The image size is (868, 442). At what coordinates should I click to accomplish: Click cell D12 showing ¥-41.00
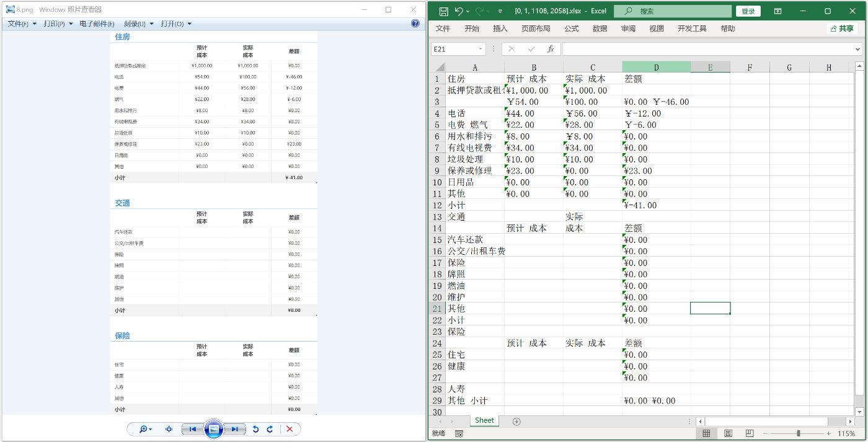(656, 205)
